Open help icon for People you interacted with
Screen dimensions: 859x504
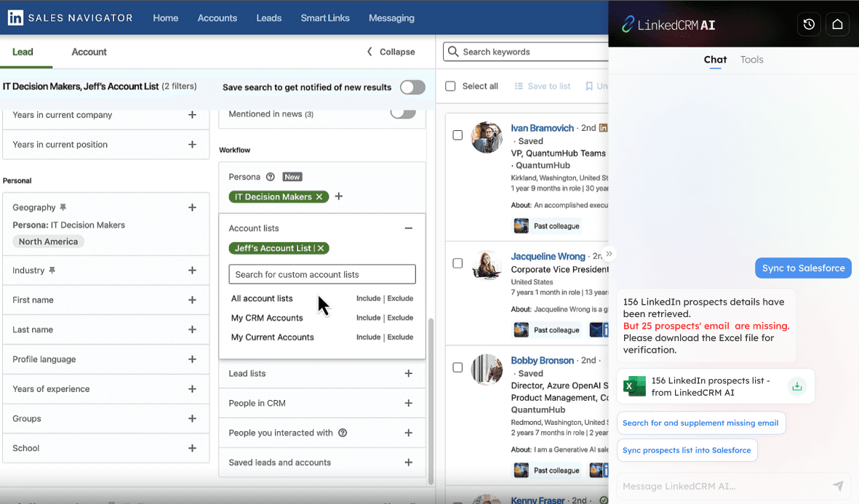pos(343,433)
